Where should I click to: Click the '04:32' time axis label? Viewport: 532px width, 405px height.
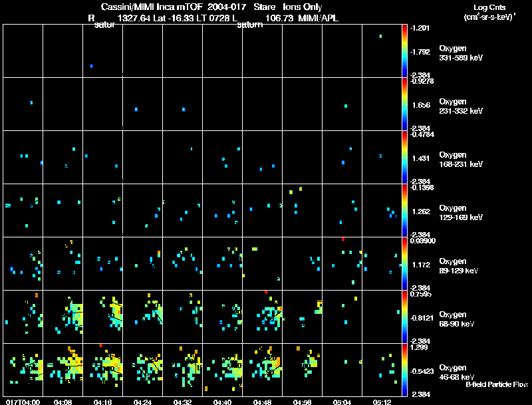click(182, 402)
